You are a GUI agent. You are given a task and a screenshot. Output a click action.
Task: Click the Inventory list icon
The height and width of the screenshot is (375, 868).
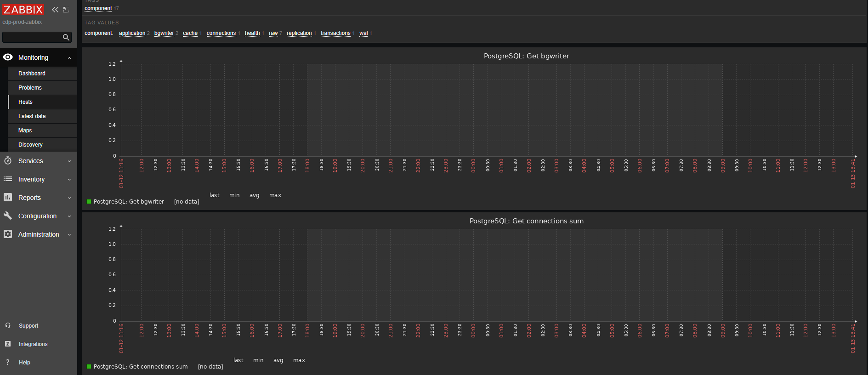8,179
